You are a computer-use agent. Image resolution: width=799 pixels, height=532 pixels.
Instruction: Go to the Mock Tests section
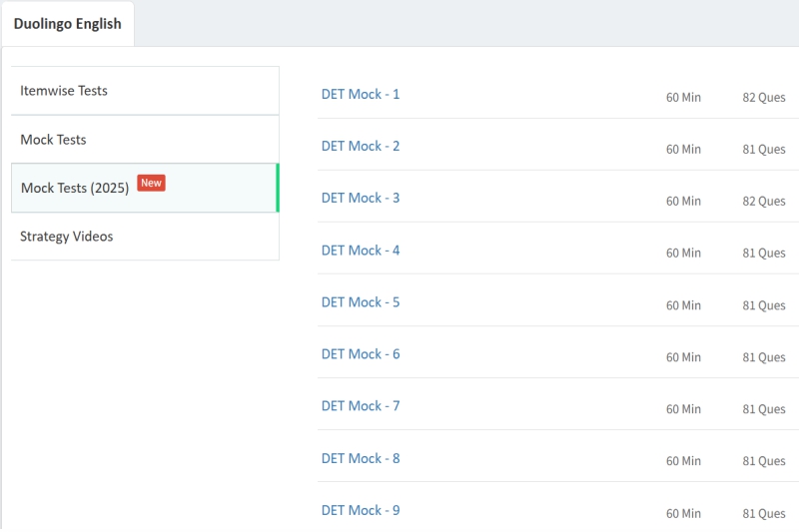(53, 140)
